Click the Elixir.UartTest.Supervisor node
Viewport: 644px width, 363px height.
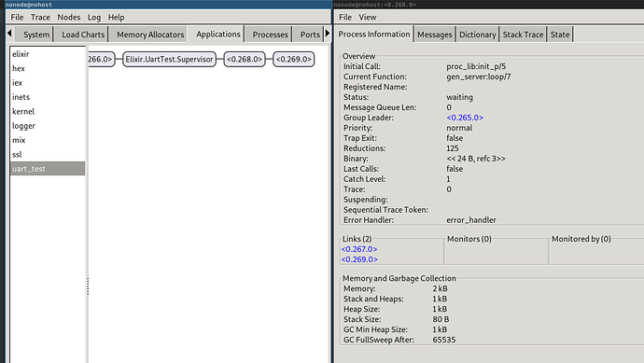point(169,59)
